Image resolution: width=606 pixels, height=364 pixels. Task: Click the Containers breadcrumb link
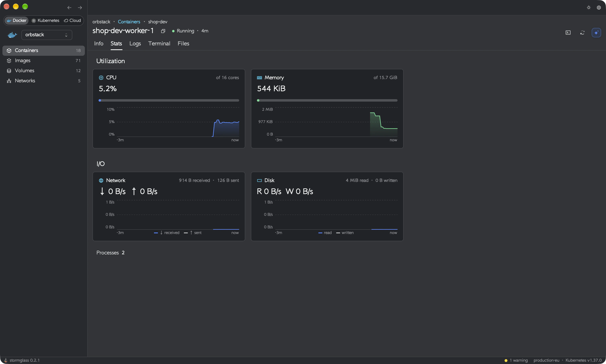point(129,22)
